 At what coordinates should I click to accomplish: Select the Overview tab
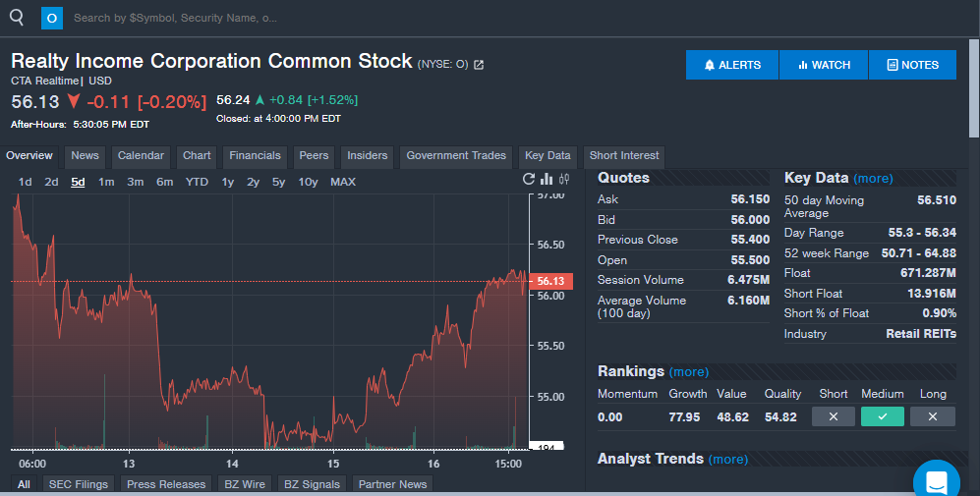click(29, 156)
